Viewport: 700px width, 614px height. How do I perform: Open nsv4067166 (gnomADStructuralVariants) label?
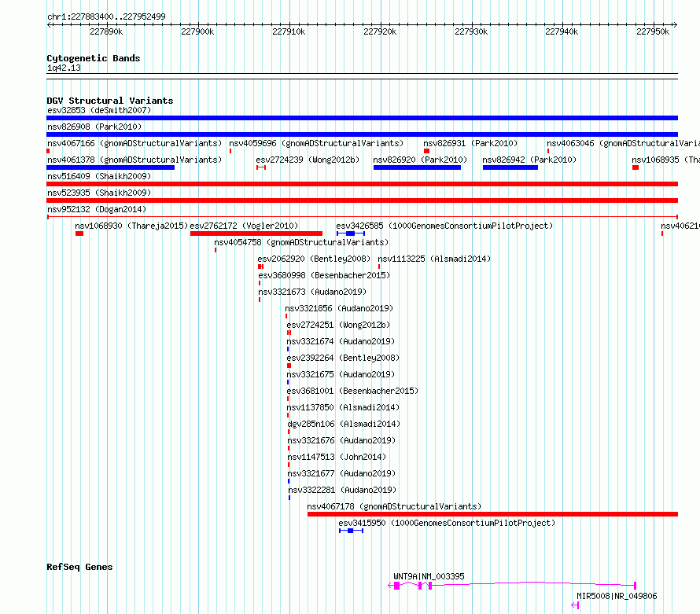[134, 143]
